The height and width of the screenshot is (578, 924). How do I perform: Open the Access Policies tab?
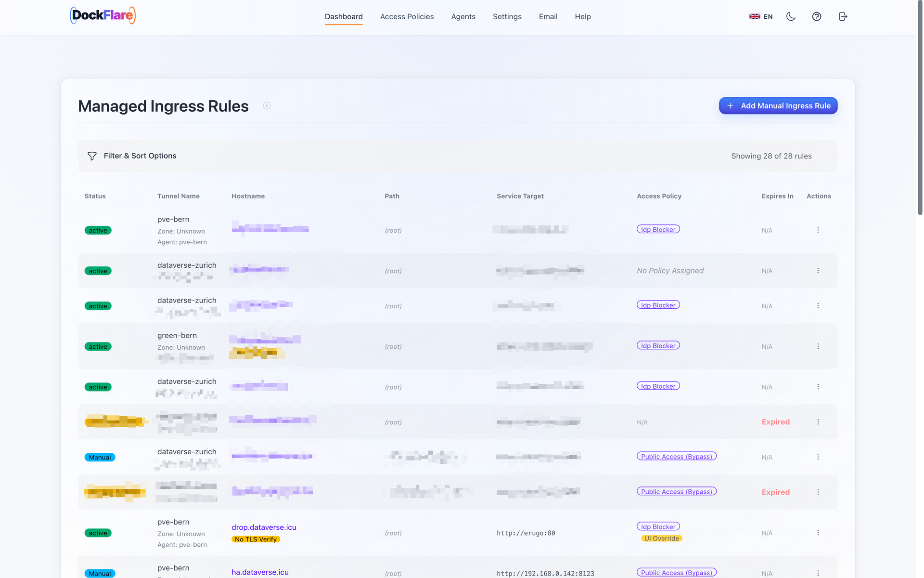click(407, 16)
